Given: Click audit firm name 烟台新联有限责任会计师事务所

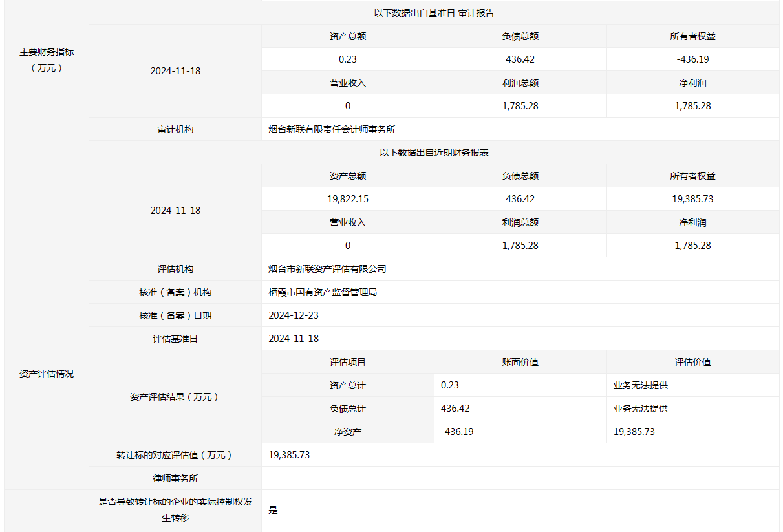Looking at the screenshot, I should click(332, 129).
